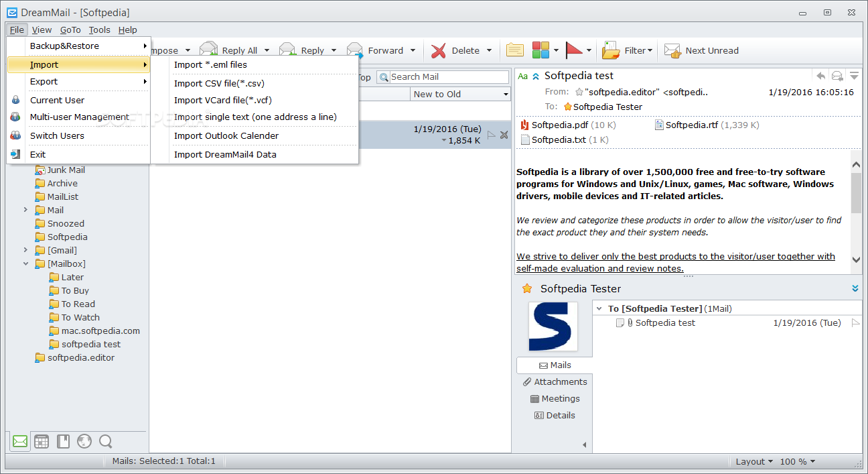Open the Reply All dropdown arrow
This screenshot has height=474, width=868.
(x=267, y=50)
